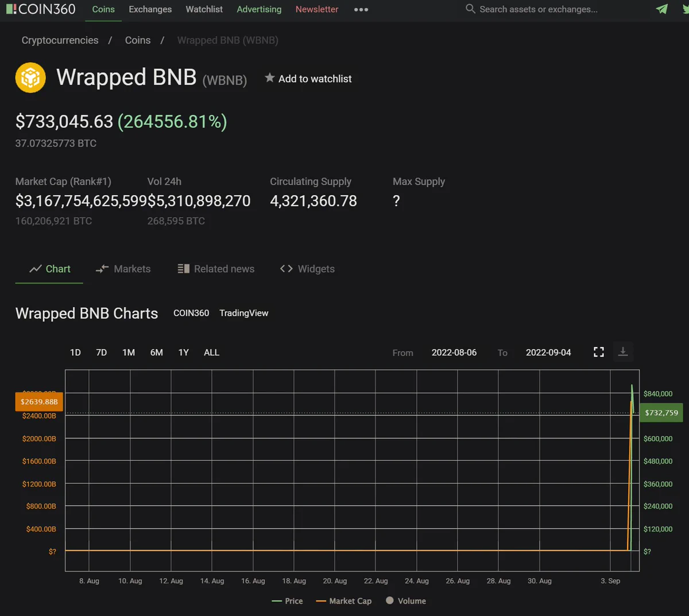Download the chart data

pyautogui.click(x=623, y=352)
